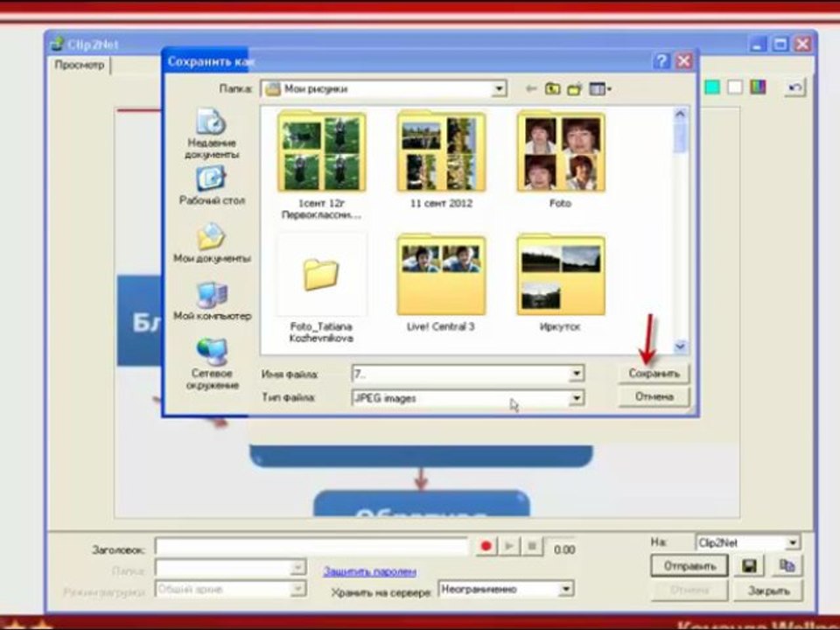The width and height of the screenshot is (840, 630).
Task: Open Сетевое окружение location
Action: pyautogui.click(x=212, y=364)
